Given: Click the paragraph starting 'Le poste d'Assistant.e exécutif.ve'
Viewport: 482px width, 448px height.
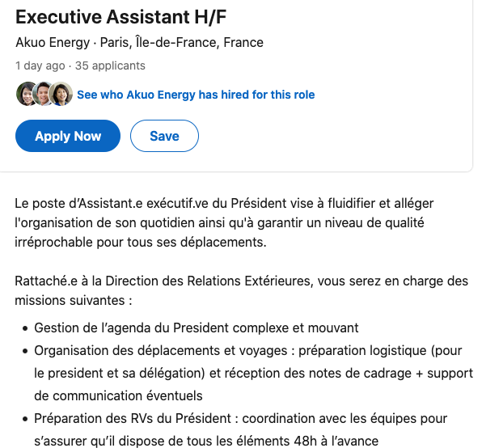Looking at the screenshot, I should point(224,222).
